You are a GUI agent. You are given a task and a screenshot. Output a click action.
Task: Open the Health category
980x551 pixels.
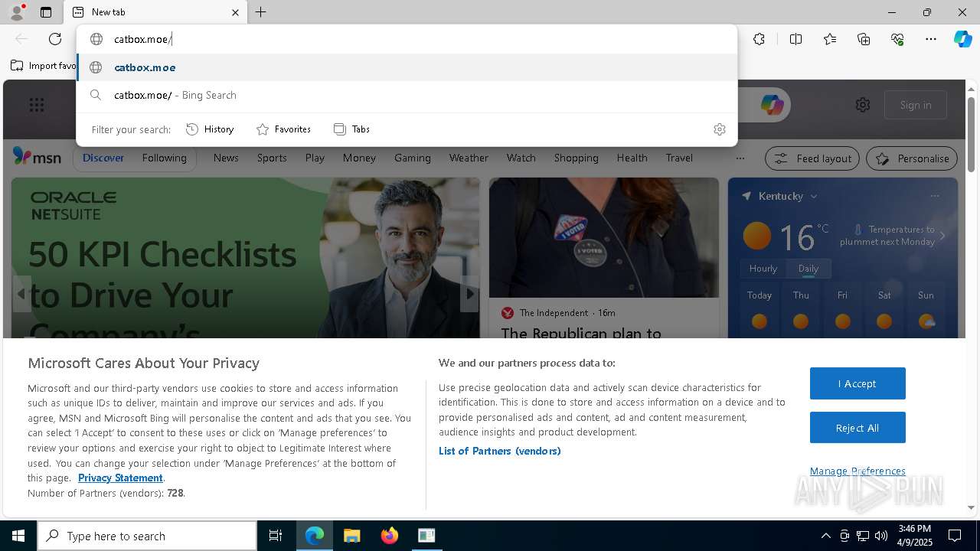[632, 158]
